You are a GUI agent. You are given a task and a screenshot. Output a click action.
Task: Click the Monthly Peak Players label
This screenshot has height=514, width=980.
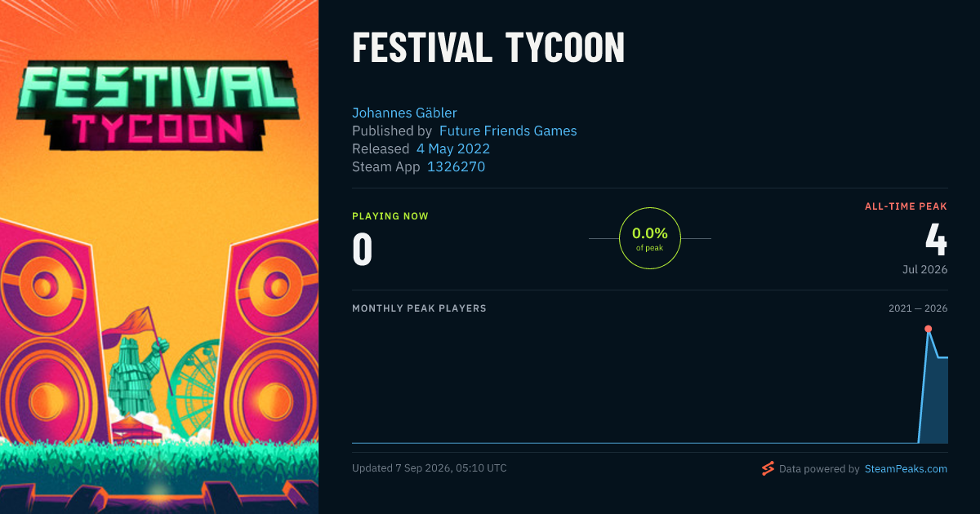tap(419, 308)
